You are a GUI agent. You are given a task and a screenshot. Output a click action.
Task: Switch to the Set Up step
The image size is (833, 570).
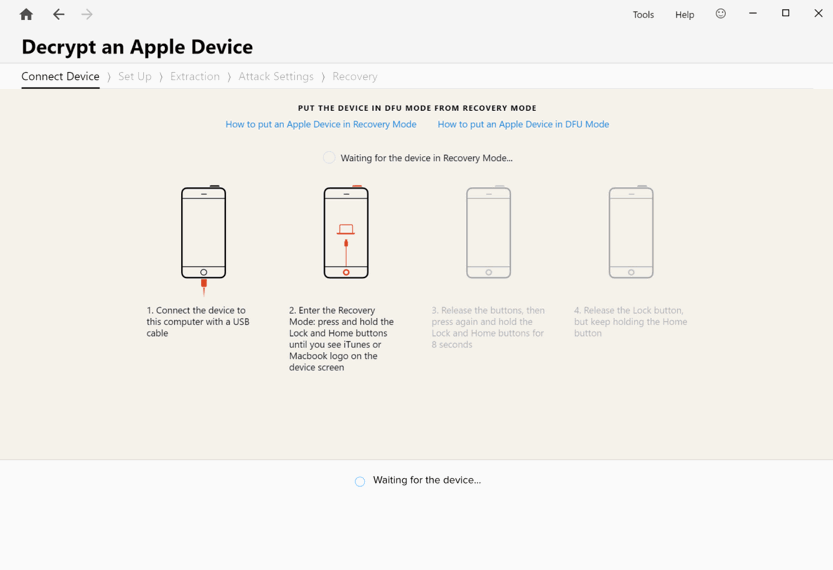pos(135,76)
